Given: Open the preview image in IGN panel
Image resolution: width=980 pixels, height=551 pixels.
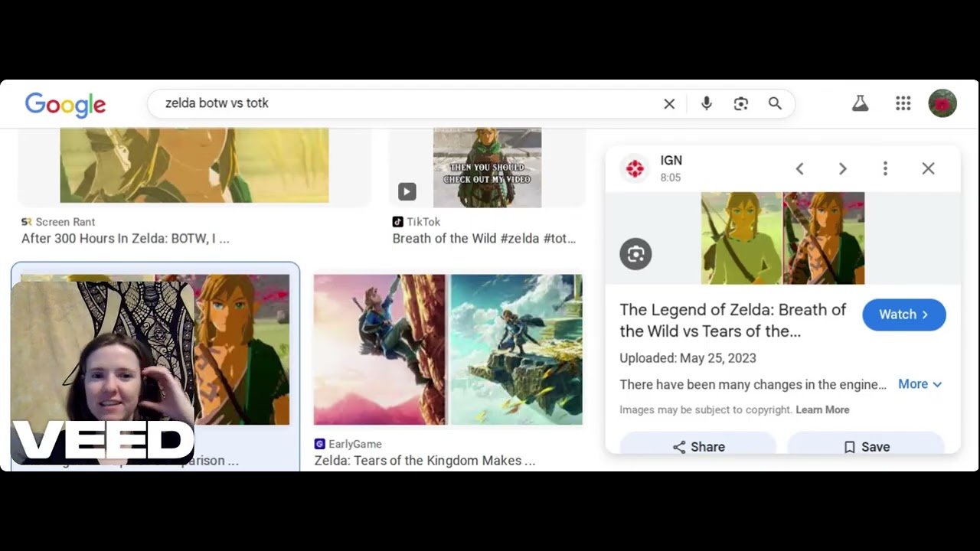Looking at the screenshot, I should (782, 238).
